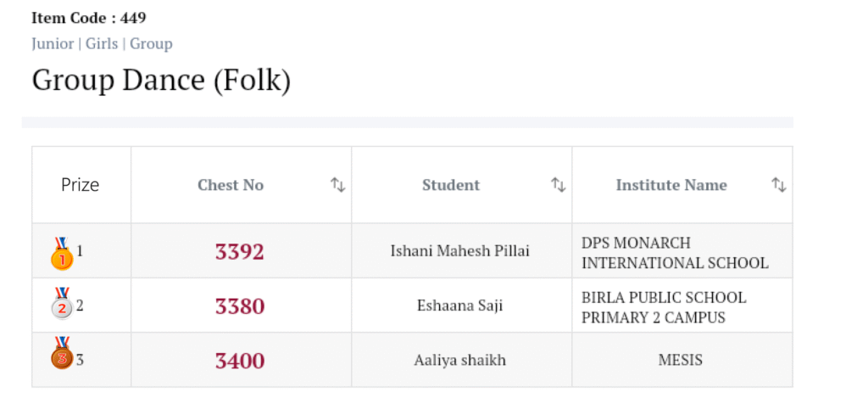Viewport: 868px width, 415px height.
Task: Sort by Institute Name arrows icon
Action: tap(778, 185)
